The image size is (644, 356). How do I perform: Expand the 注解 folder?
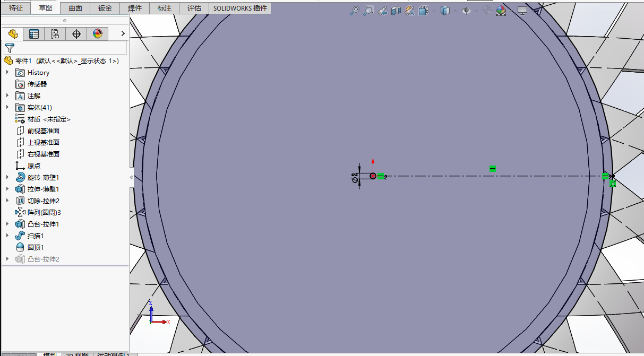pos(7,95)
